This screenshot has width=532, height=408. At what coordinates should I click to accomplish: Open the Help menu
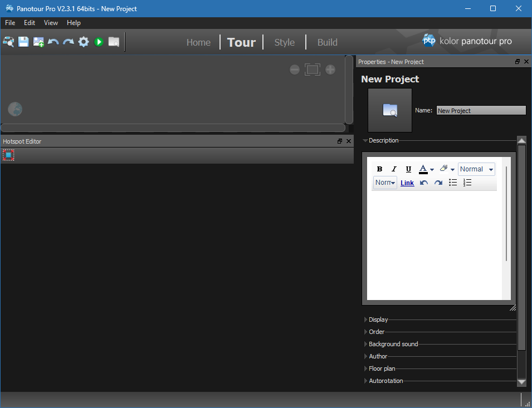pos(74,23)
